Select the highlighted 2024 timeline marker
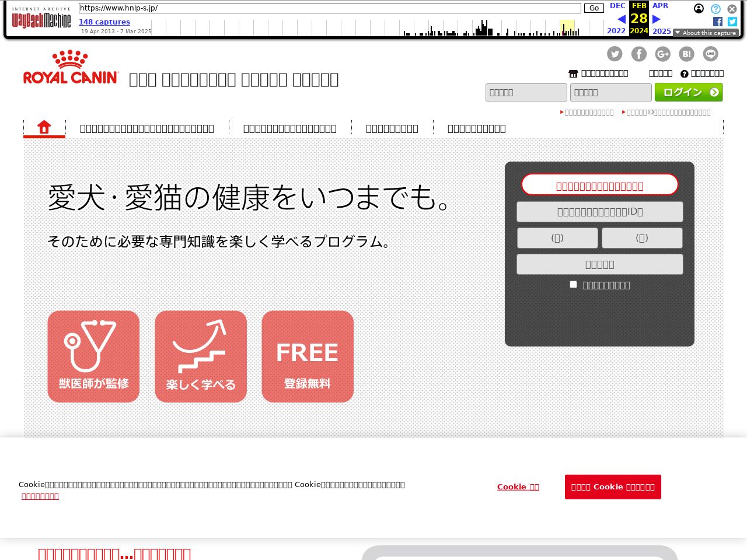Image resolution: width=747 pixels, height=560 pixels. pyautogui.click(x=567, y=28)
